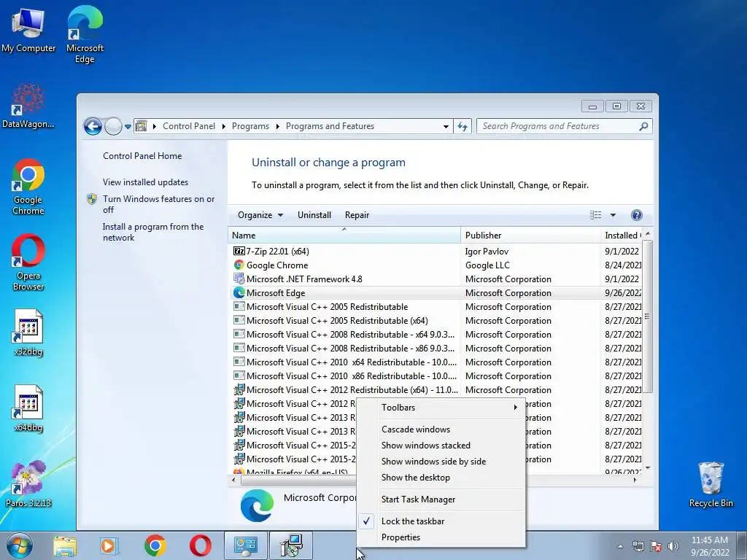
Task: Click the Action Center flag tray icon
Action: (656, 545)
